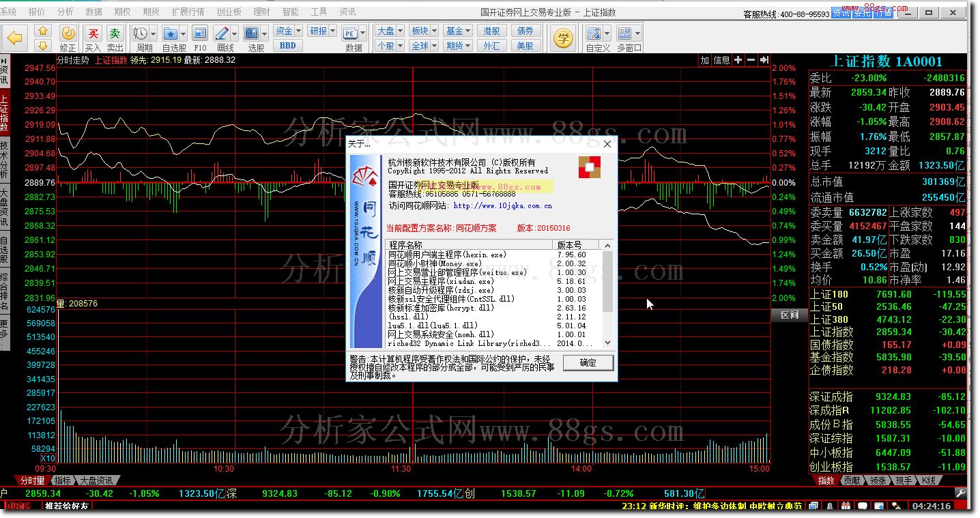Click the 综合排名 left sidebar tab
980x518 pixels.
5,292
